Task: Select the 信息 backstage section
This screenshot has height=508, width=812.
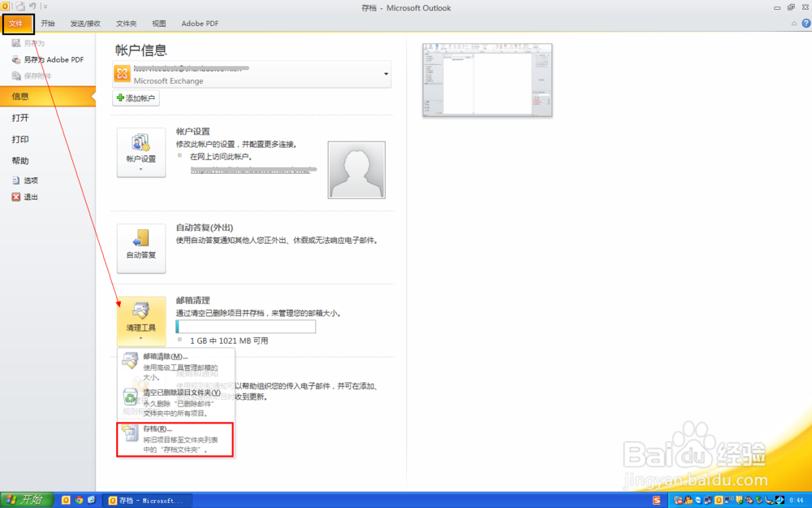Action: [x=48, y=97]
